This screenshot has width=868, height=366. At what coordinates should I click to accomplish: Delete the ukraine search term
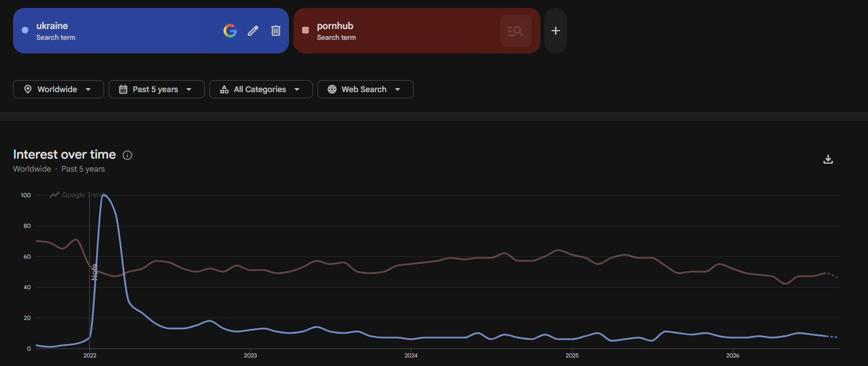point(276,31)
